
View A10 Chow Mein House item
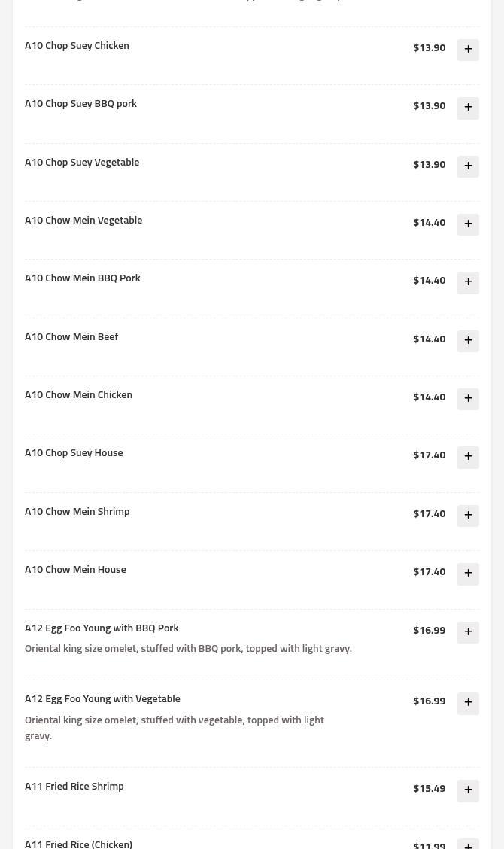tap(75, 570)
